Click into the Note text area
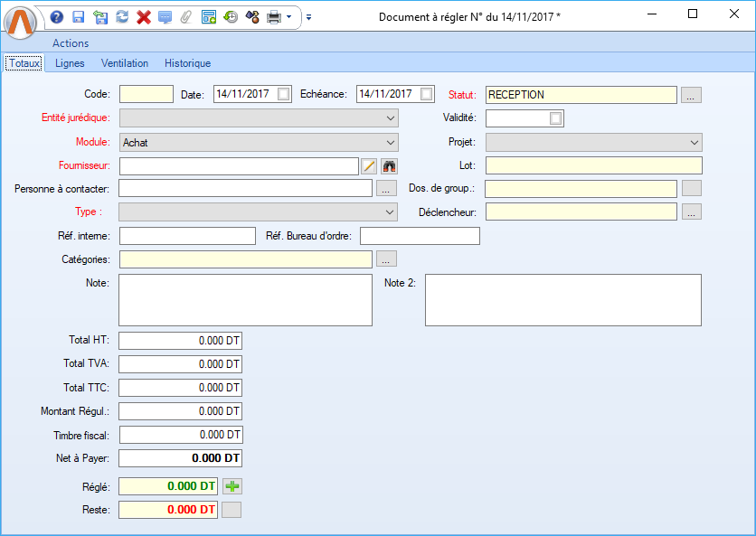Screen dimensions: 756x536 coord(245,300)
